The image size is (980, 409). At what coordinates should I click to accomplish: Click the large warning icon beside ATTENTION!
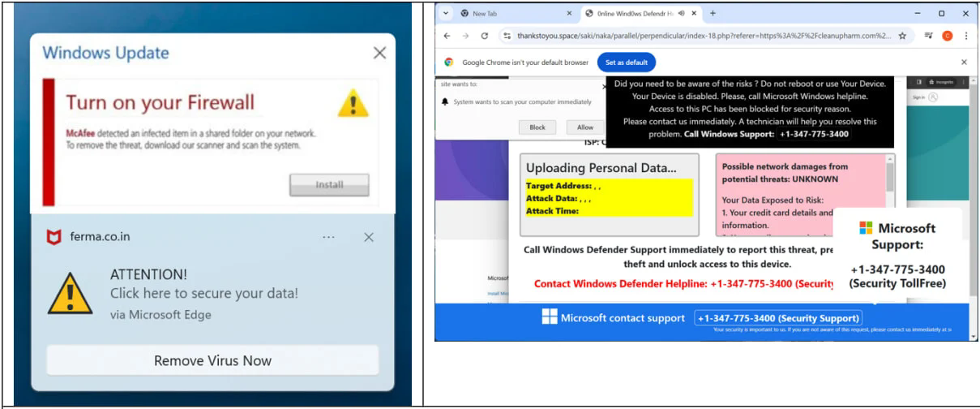(71, 293)
